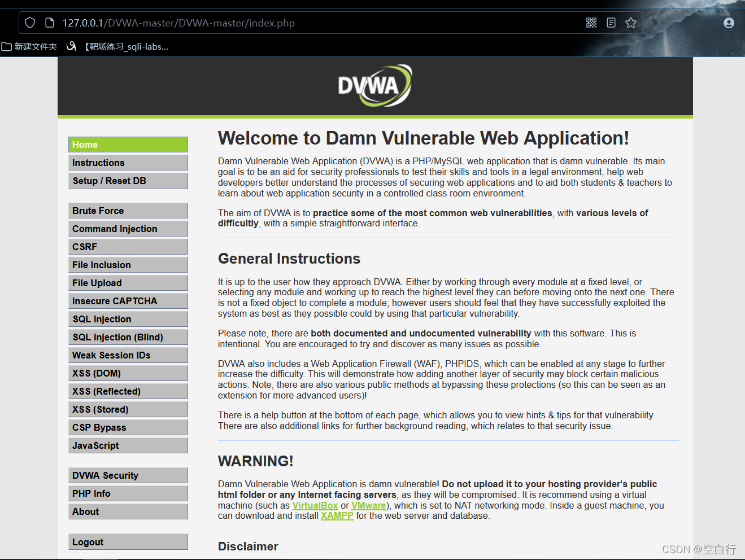The width and height of the screenshot is (745, 560).
Task: Open the File Upload module
Action: point(128,283)
